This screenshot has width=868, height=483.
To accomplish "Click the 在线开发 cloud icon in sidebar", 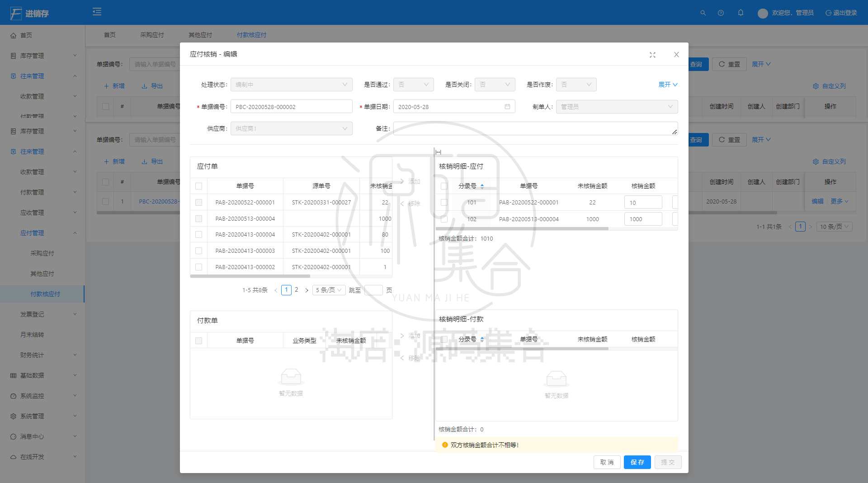I will point(13,457).
